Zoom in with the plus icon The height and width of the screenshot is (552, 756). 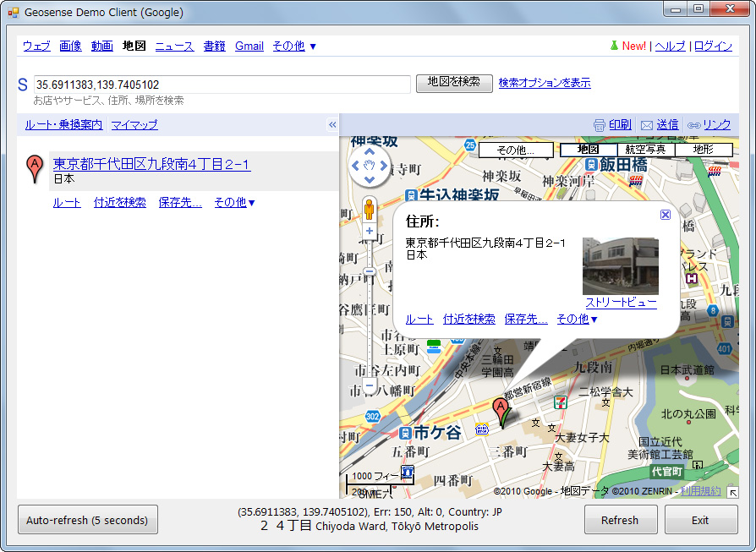click(x=370, y=230)
